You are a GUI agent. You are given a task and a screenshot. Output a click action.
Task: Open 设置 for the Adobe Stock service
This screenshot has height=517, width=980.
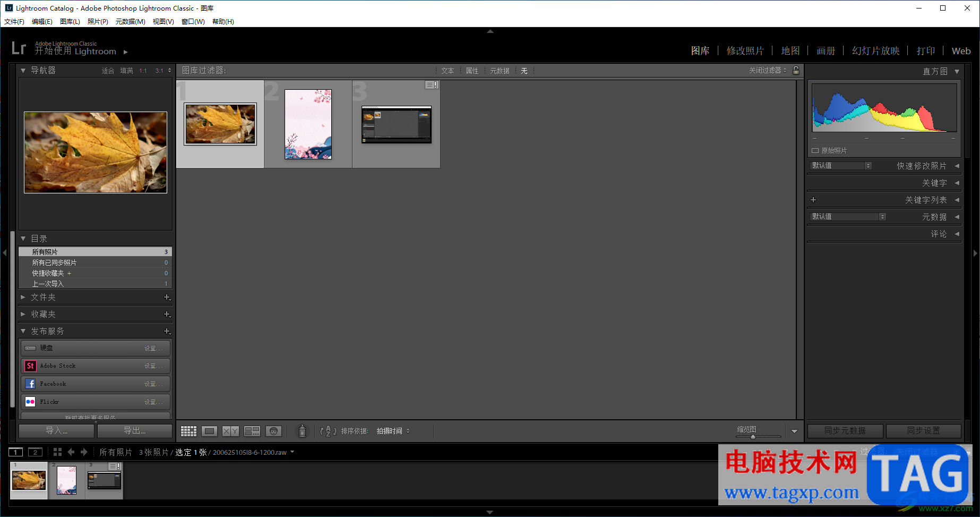(x=153, y=366)
